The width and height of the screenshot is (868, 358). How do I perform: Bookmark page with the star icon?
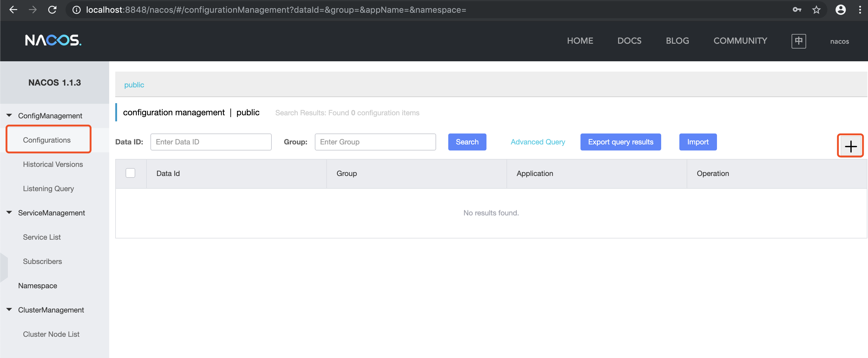pos(816,10)
